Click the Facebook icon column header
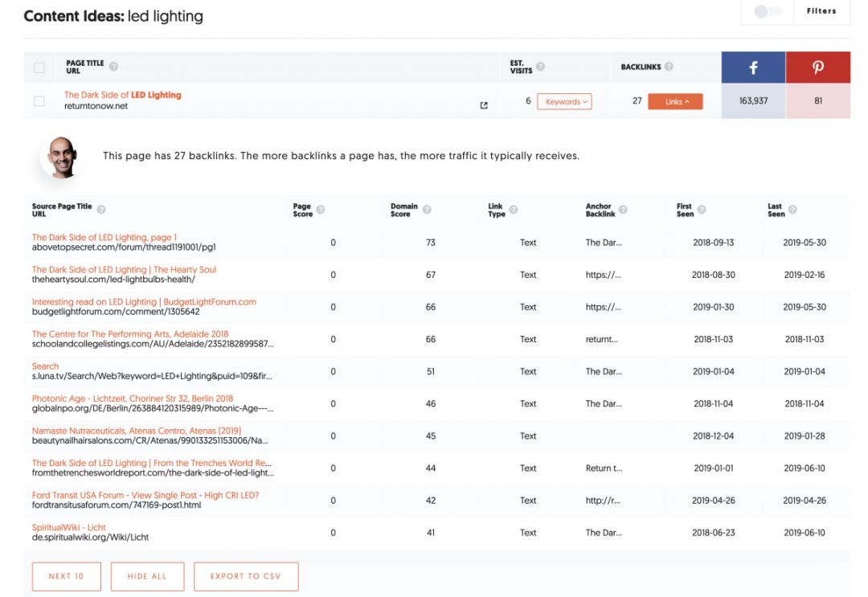Screen dimensions: 868x597 [753, 68]
